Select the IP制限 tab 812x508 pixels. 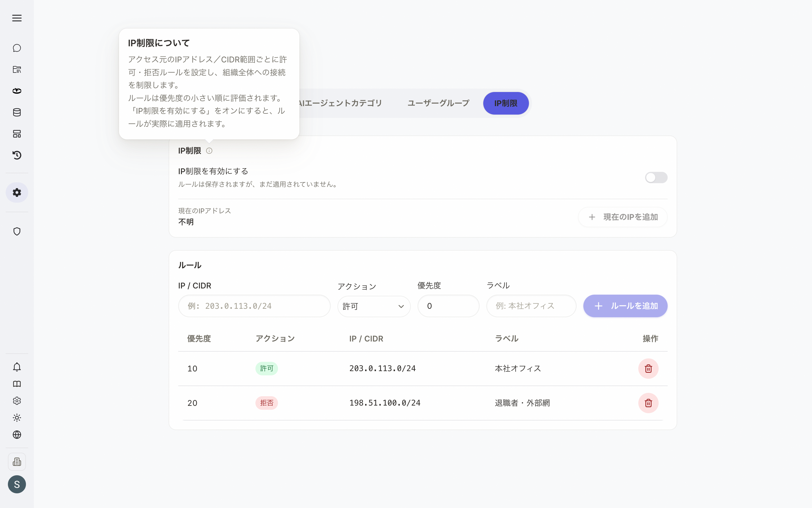click(506, 103)
